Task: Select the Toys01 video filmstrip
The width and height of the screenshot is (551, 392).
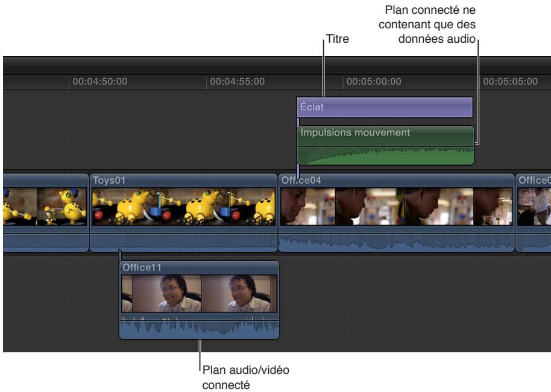Action: (183, 207)
